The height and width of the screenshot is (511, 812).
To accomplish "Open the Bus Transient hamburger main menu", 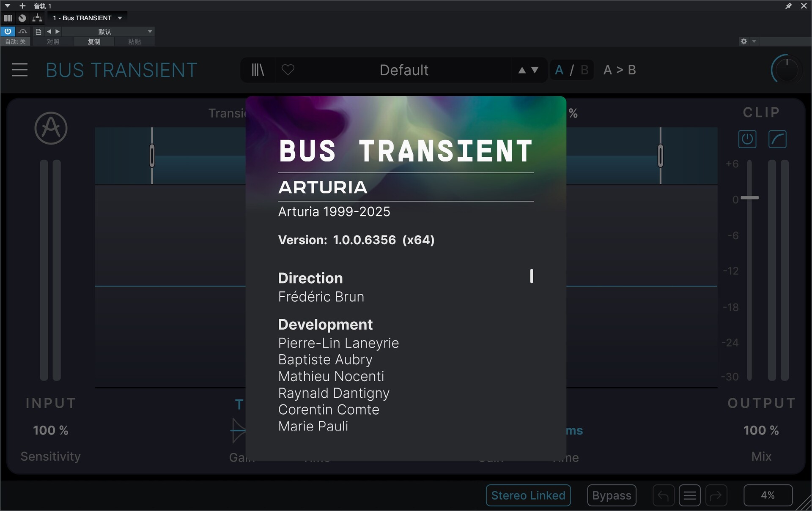I will click(19, 70).
